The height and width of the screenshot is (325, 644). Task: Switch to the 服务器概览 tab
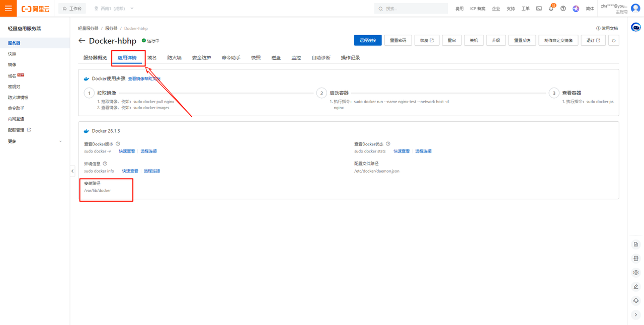pyautogui.click(x=95, y=58)
